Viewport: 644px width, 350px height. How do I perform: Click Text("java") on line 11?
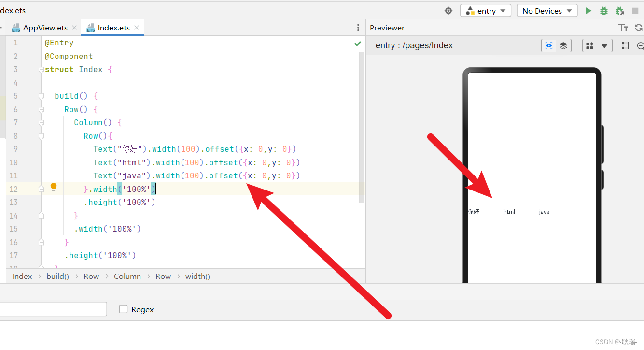click(x=123, y=176)
